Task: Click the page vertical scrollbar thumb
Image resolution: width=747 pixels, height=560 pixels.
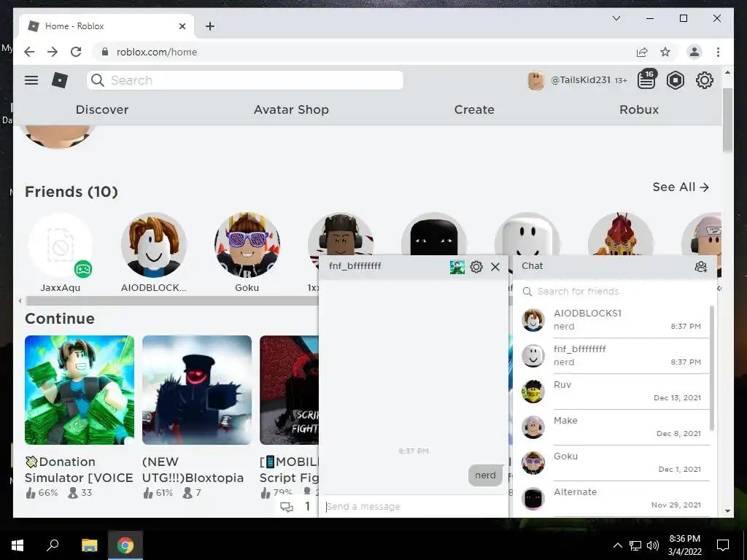Action: [x=727, y=120]
